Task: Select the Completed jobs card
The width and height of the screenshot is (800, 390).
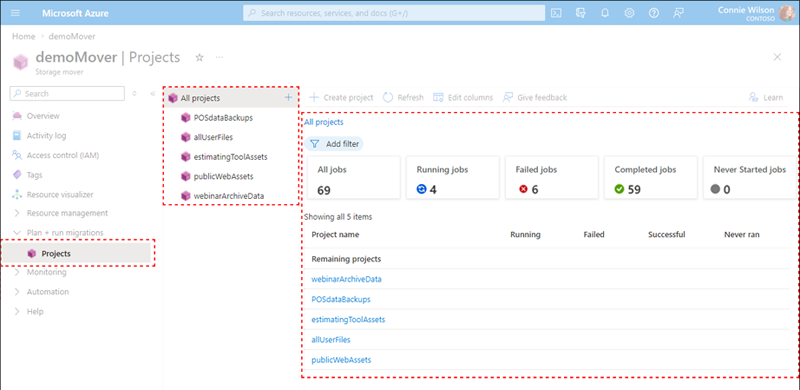Action: tap(651, 177)
